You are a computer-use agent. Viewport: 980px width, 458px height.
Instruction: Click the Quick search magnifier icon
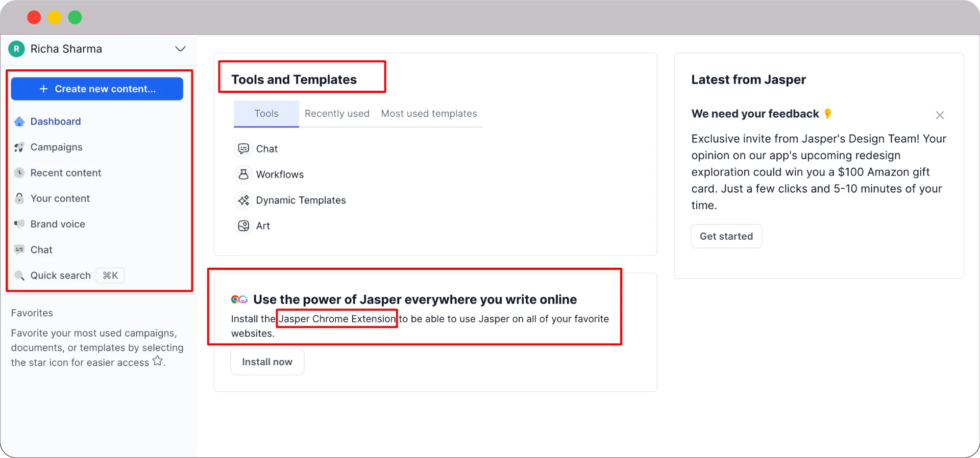tap(19, 275)
